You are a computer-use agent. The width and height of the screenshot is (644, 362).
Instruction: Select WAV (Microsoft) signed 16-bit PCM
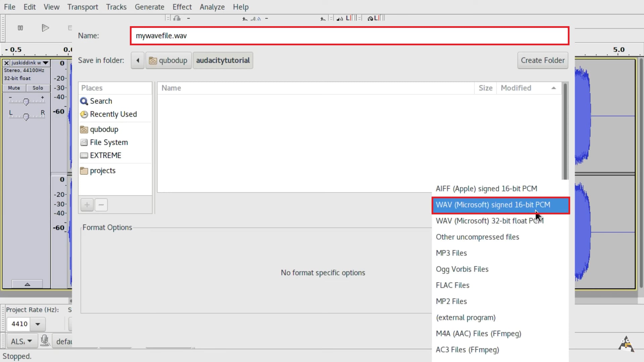click(x=500, y=205)
